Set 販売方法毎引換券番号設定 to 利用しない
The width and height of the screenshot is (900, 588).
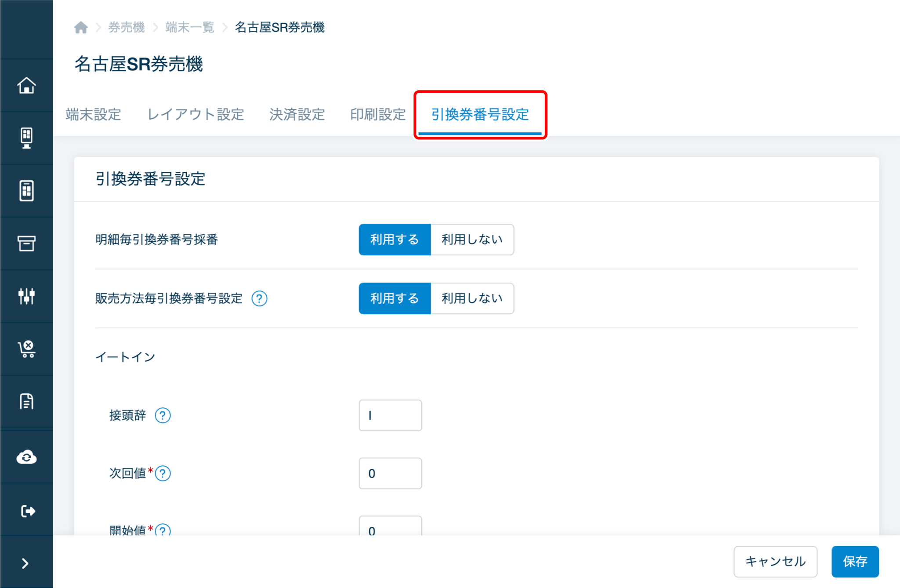tap(472, 298)
